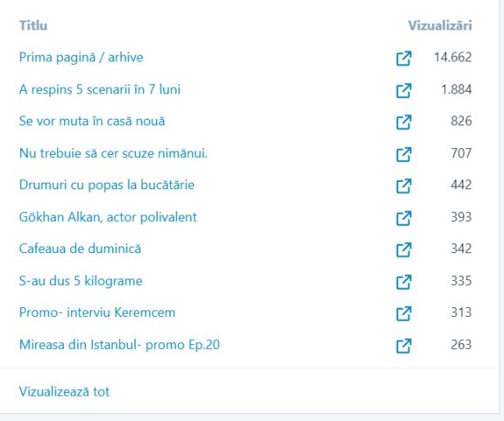The width and height of the screenshot is (504, 421).
Task: Click external link icon for Nu trebuie să cer scuze
Action: click(403, 154)
